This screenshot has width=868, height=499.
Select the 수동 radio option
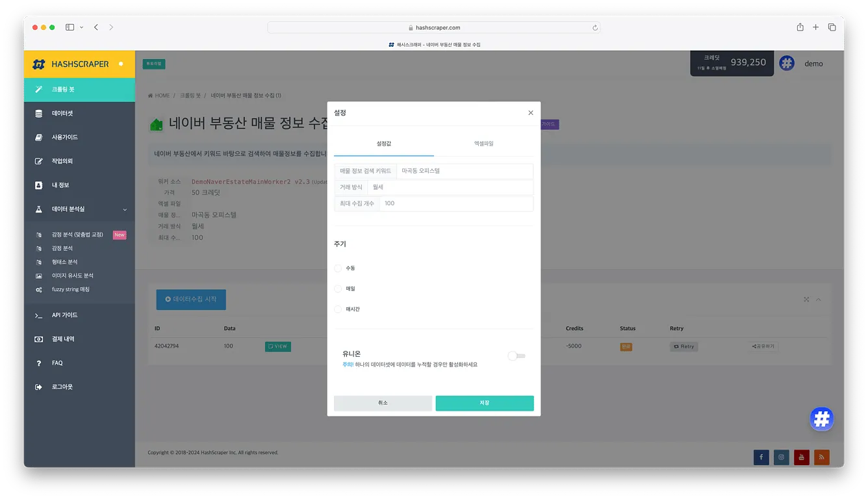pyautogui.click(x=338, y=268)
